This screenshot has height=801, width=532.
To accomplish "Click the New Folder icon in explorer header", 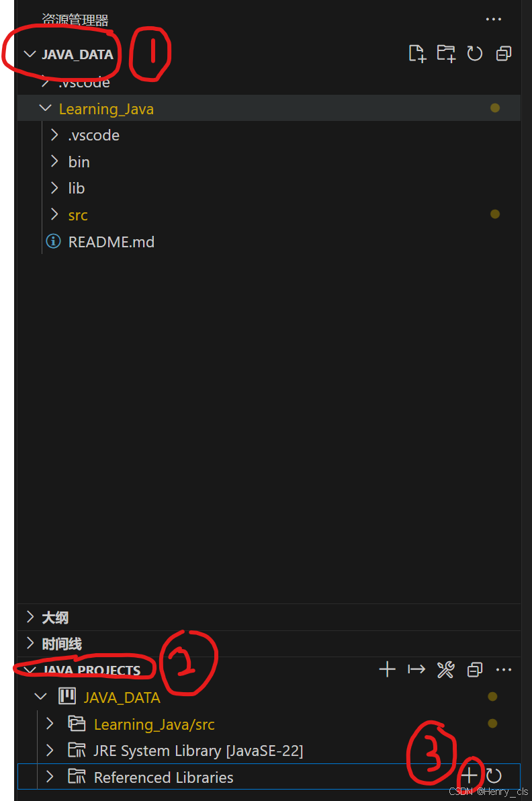I will (446, 54).
